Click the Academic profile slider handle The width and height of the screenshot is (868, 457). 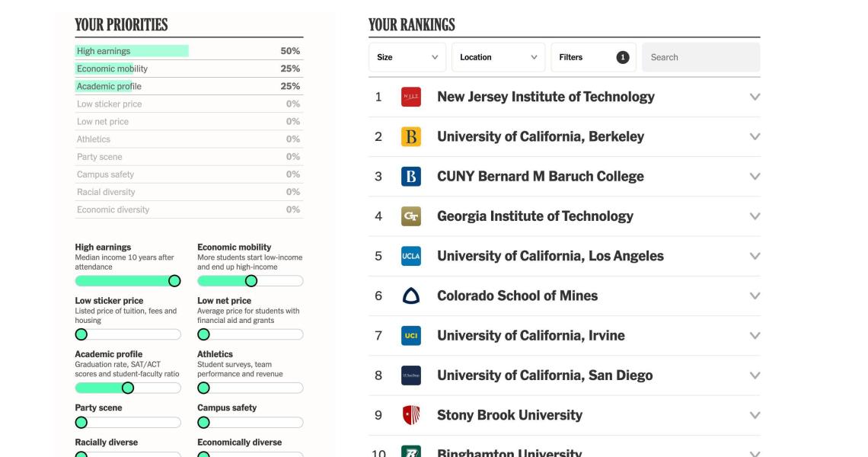128,388
